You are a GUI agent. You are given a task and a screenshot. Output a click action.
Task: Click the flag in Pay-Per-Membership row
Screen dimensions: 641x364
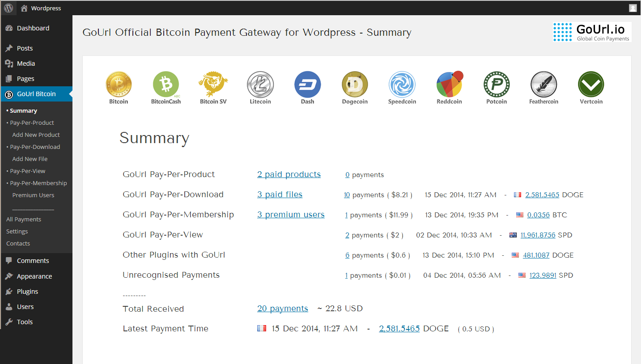pyautogui.click(x=519, y=215)
